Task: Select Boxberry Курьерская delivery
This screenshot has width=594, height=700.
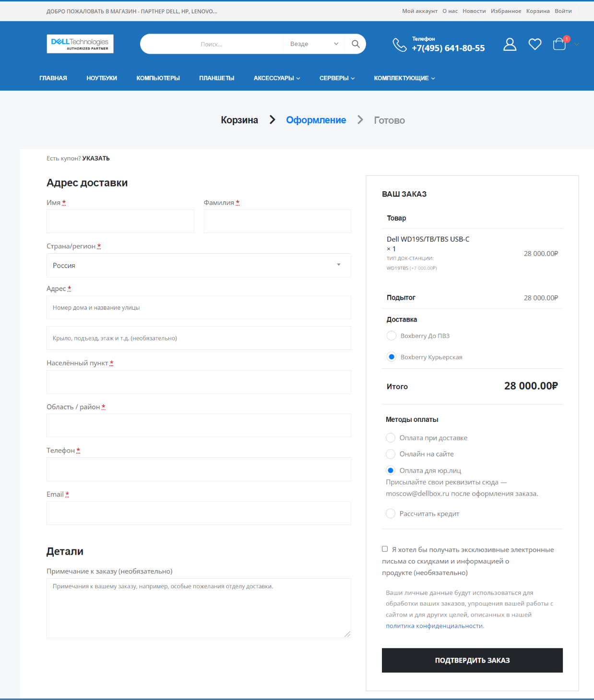Action: click(x=392, y=357)
